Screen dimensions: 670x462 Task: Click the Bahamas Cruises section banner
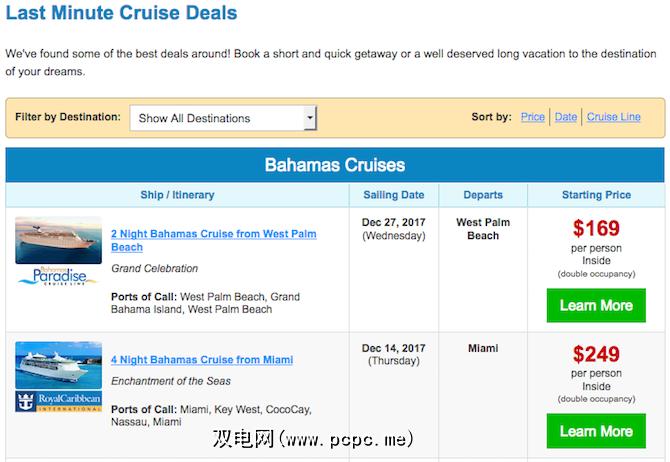coord(335,165)
